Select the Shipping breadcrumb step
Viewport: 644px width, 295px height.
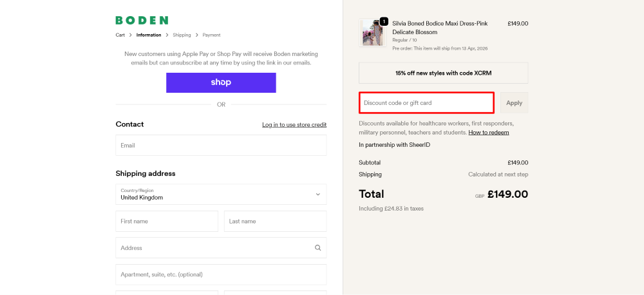[182, 35]
